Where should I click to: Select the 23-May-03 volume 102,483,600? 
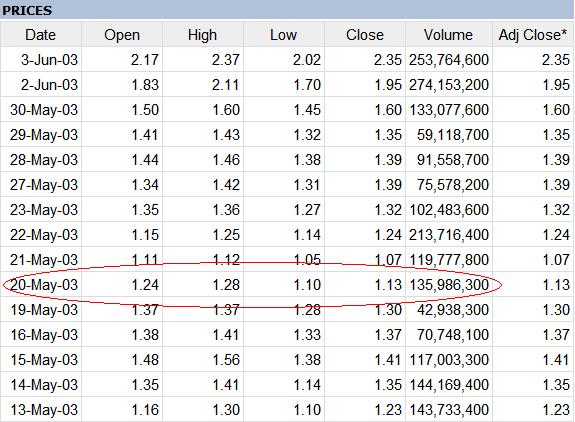(x=449, y=210)
